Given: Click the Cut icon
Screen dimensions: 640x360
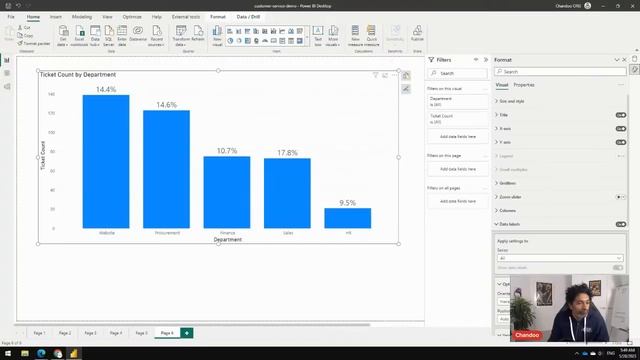Looking at the screenshot, I should [x=24, y=27].
